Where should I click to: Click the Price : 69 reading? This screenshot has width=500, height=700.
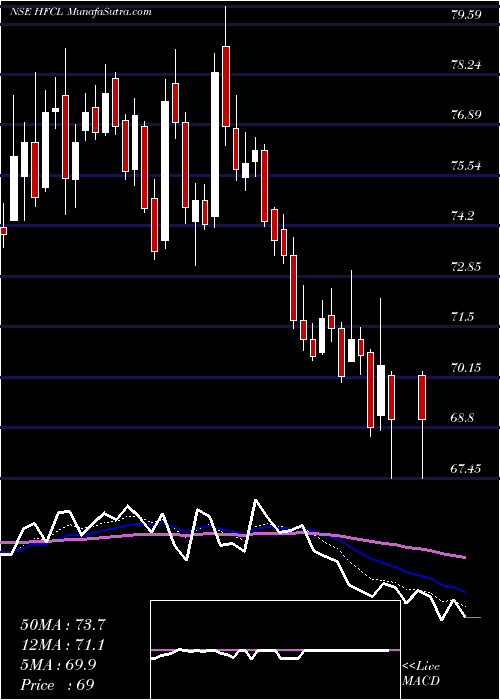click(57, 684)
